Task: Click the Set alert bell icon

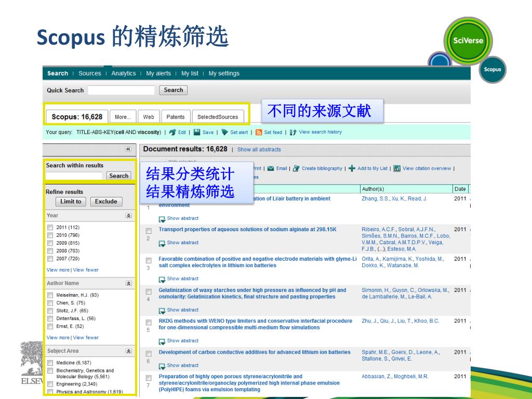Action: (224, 132)
